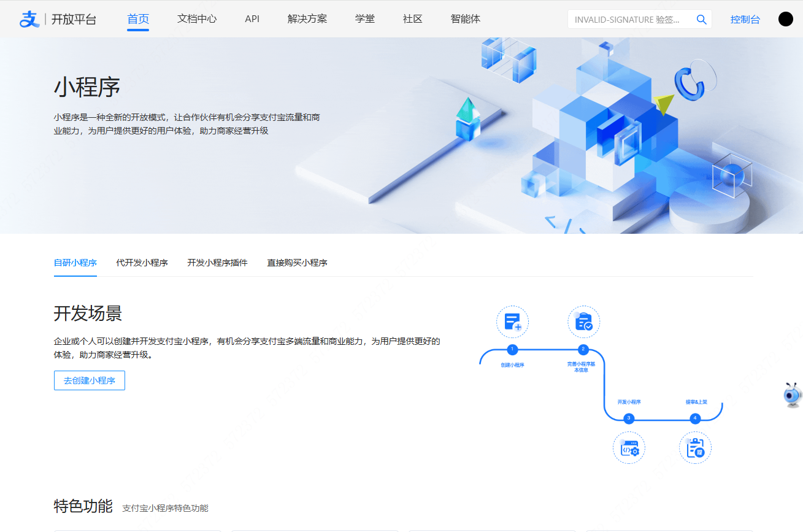This screenshot has height=532, width=803.
Task: Click the 完善小程序基本信息 clipboard icon
Action: (583, 321)
